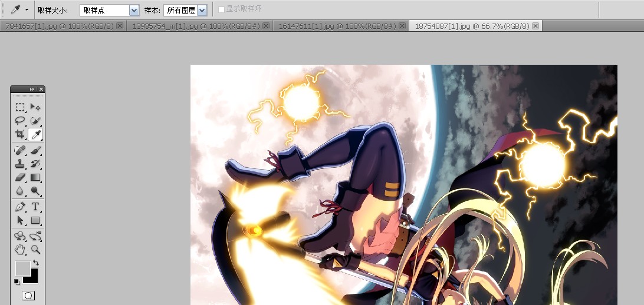Close the 16147611[1].jpg document tab
Viewport: 644px width, 305px height.
pos(402,26)
